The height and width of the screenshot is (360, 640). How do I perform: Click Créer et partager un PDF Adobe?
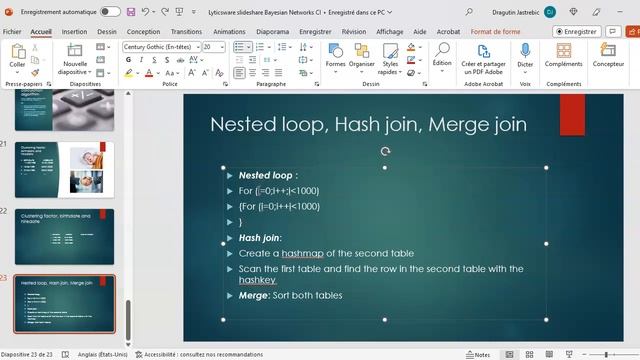point(483,59)
